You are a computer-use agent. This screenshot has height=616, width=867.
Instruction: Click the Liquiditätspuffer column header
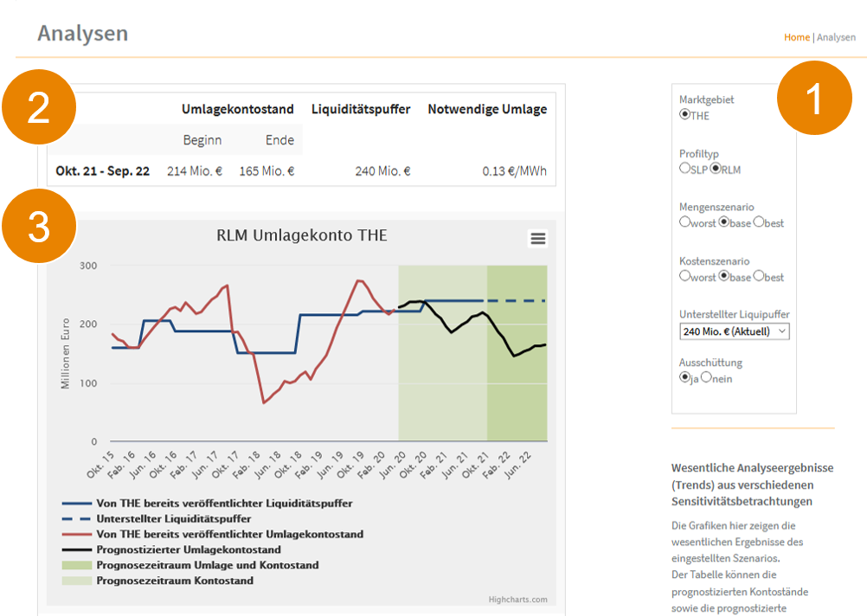[x=361, y=109]
